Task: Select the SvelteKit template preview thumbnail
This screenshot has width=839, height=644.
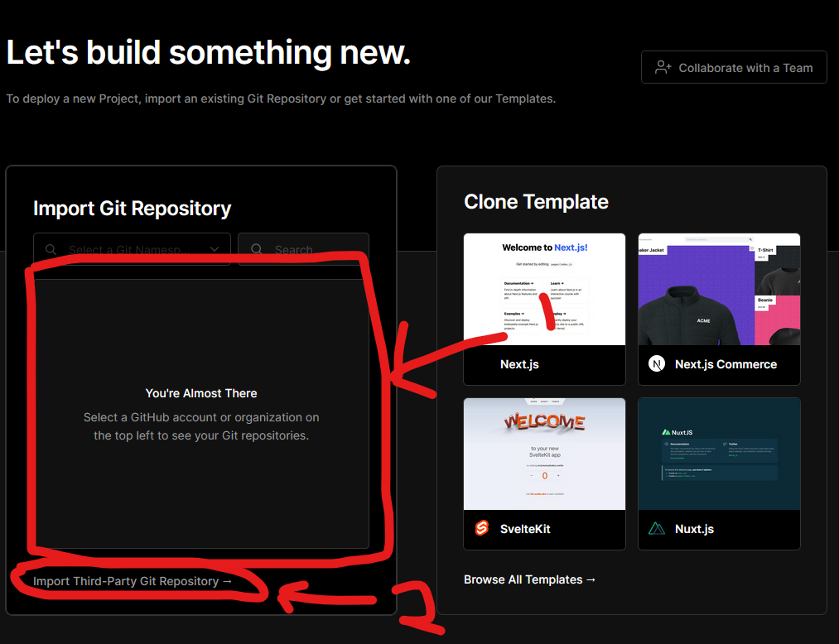Action: point(544,454)
